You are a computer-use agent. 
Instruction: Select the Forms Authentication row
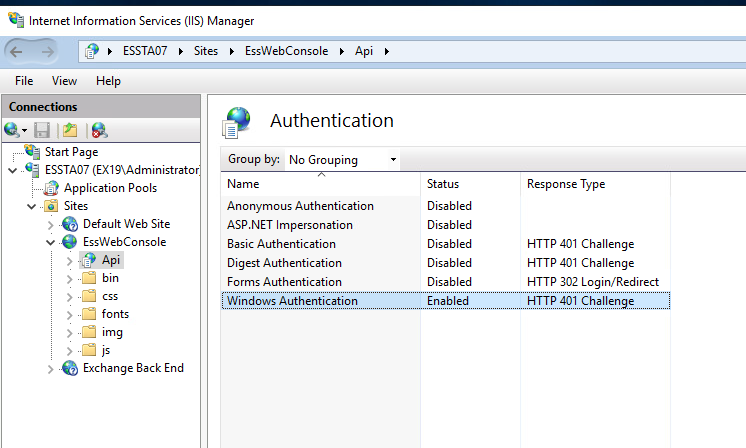(446, 282)
